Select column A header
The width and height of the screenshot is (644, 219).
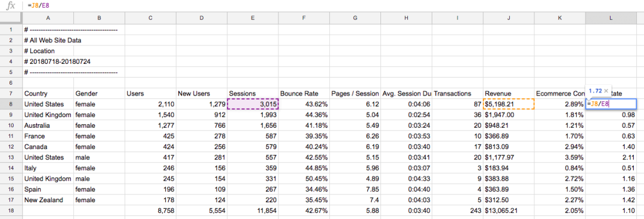coord(48,18)
